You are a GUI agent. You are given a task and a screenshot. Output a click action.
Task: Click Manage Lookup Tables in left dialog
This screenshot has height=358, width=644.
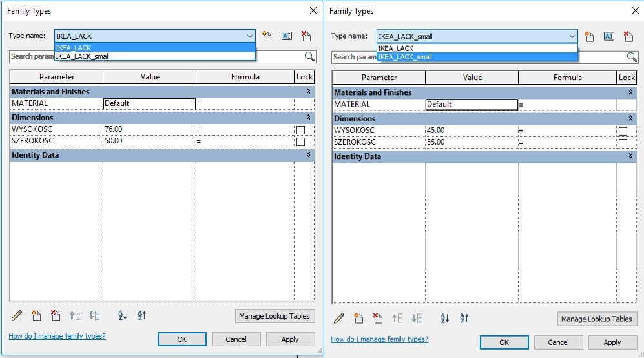(275, 316)
